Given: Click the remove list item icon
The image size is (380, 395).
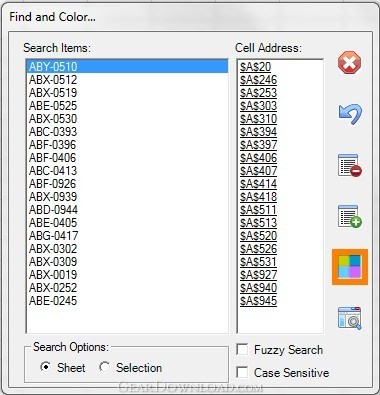Looking at the screenshot, I should pyautogui.click(x=350, y=165).
